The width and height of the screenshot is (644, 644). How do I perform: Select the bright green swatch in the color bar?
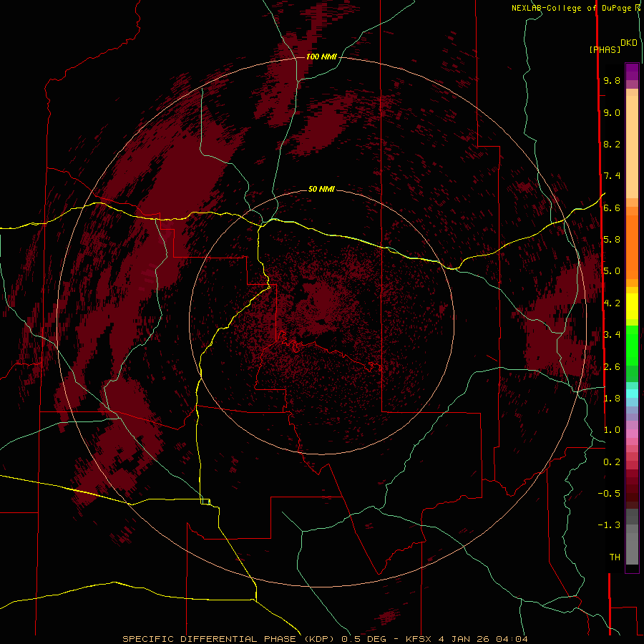tap(632, 345)
